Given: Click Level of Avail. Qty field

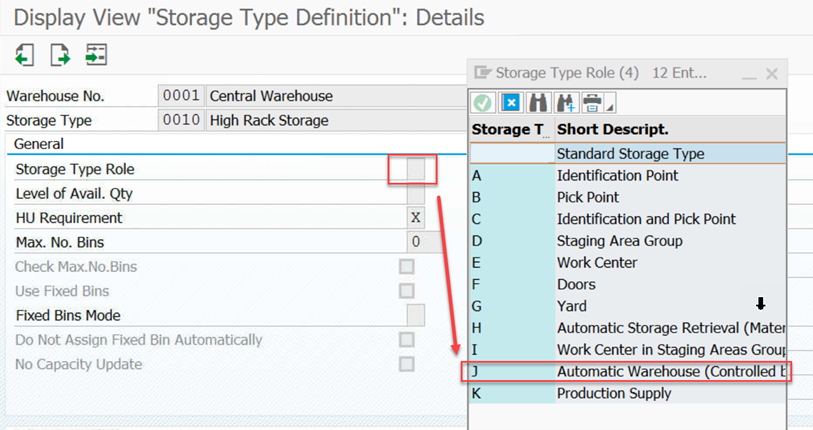Looking at the screenshot, I should pos(416,193).
